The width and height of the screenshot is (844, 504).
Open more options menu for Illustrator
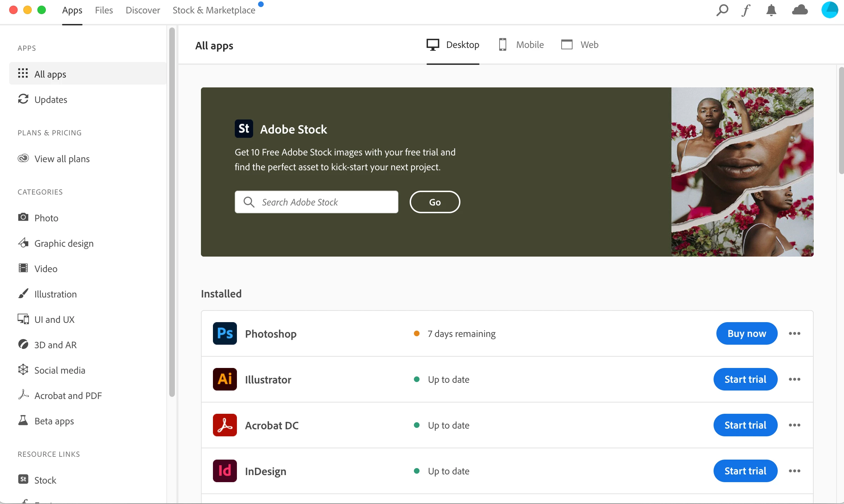click(794, 379)
